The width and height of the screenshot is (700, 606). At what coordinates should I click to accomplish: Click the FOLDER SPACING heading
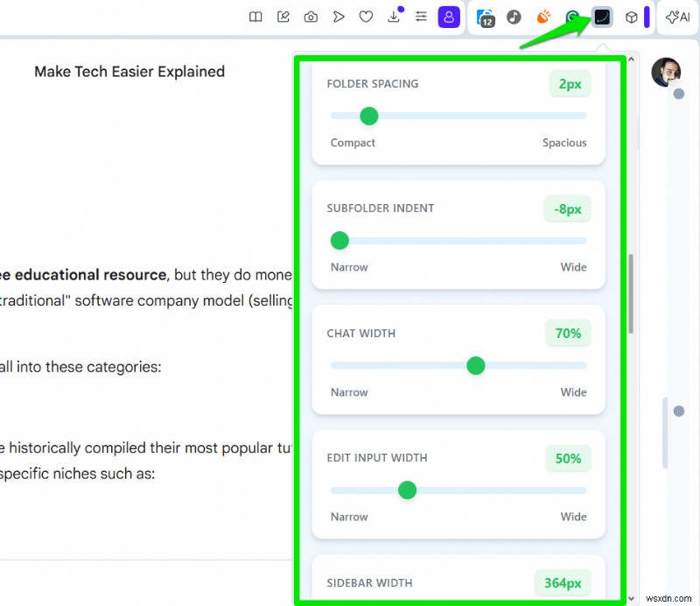[373, 84]
